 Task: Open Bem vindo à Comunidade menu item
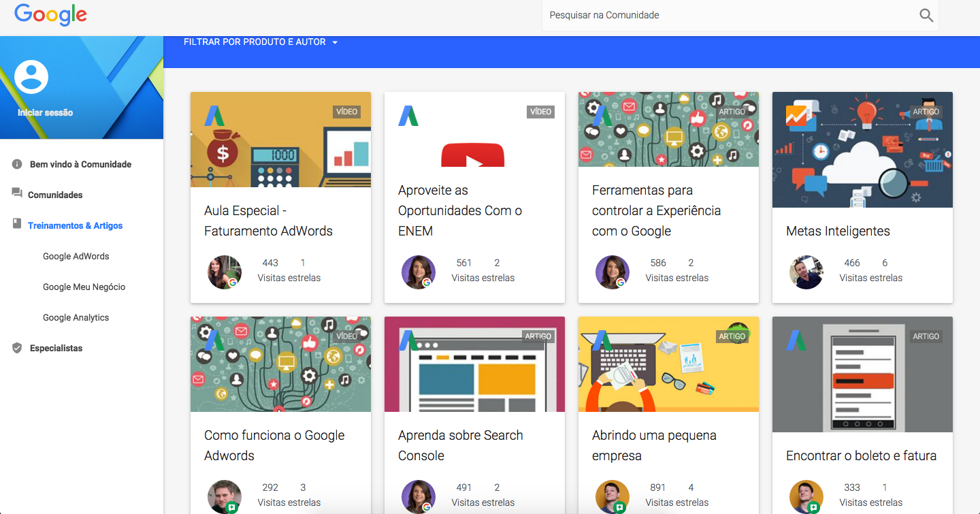pos(82,164)
